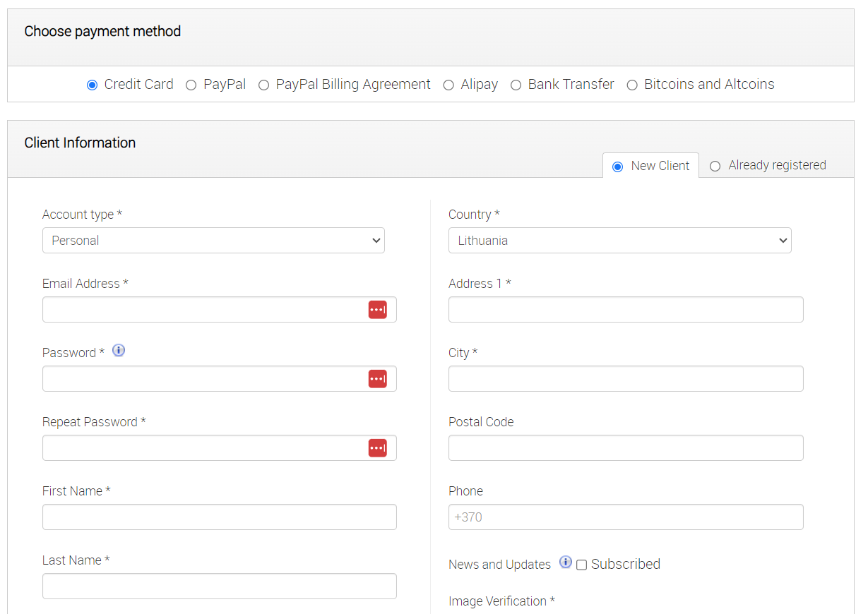Click the Client Information heading

tap(80, 143)
